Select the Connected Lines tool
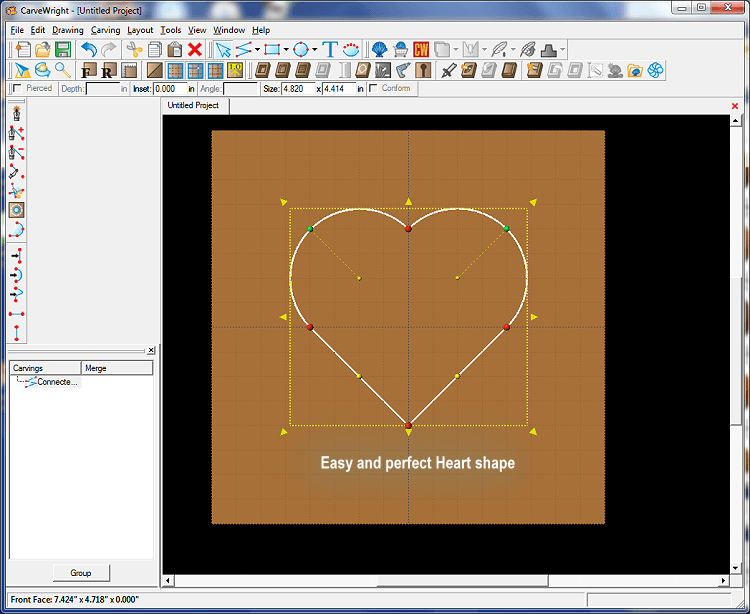 coord(244,49)
